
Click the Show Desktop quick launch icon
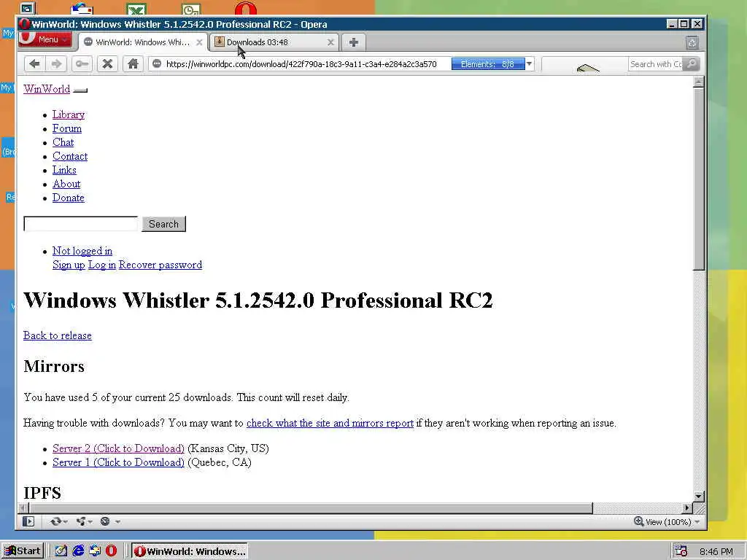pyautogui.click(x=61, y=551)
